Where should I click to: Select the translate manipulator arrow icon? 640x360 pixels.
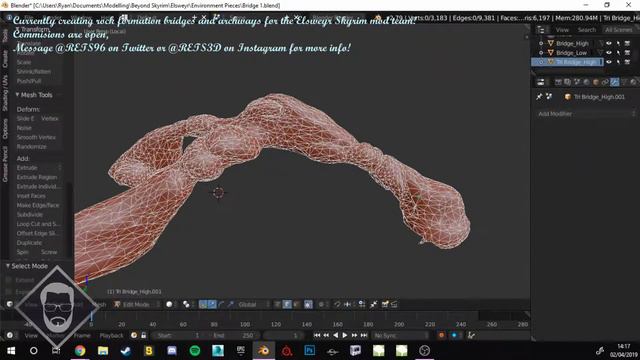pyautogui.click(x=212, y=304)
